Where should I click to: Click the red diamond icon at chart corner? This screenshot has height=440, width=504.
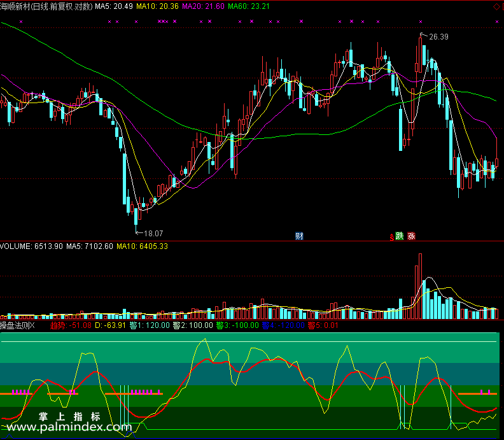pos(496,7)
